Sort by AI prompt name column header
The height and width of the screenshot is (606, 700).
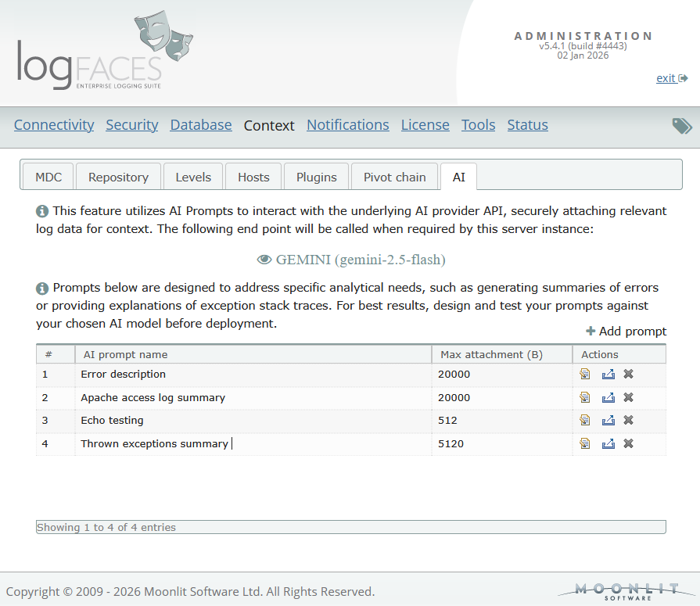pos(253,355)
